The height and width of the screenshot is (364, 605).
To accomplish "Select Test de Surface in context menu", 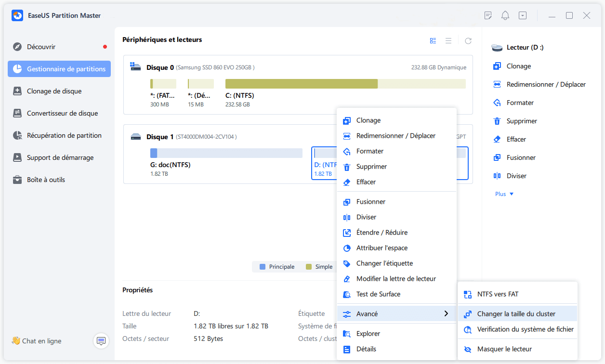I will coord(378,294).
